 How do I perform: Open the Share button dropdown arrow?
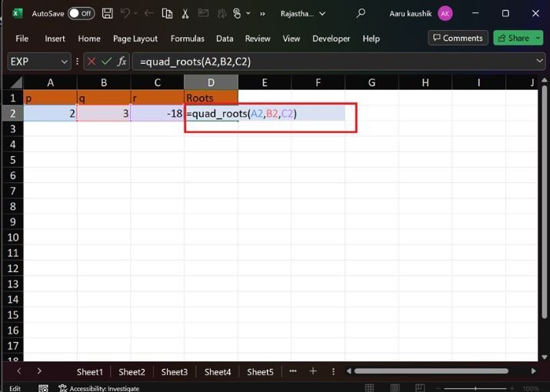click(538, 38)
